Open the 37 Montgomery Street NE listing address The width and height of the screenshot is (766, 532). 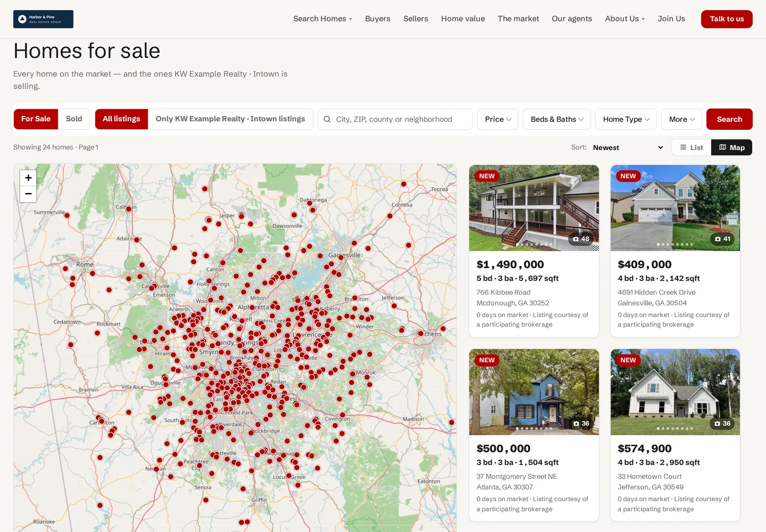pos(517,482)
